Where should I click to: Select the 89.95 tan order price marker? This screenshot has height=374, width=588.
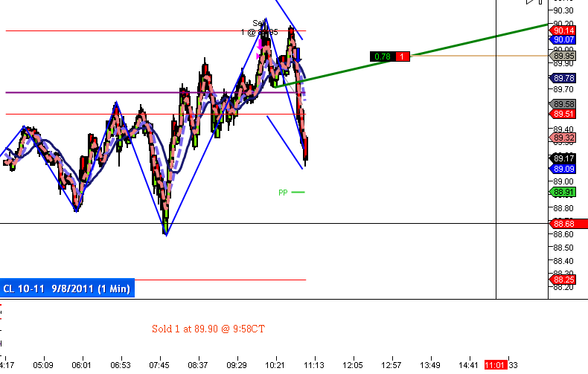pos(563,57)
